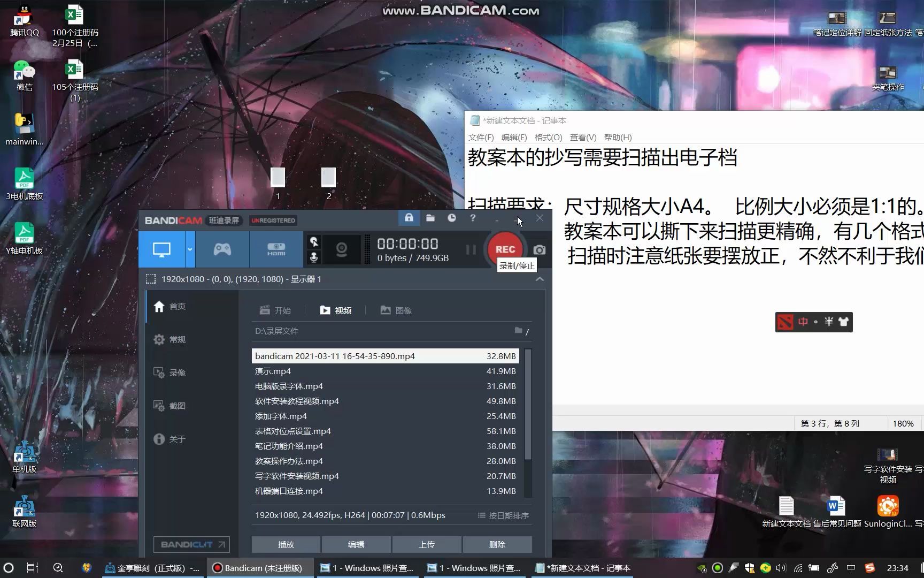Toggle microphone recording icon in Bandicam
The height and width of the screenshot is (578, 924).
(x=314, y=257)
